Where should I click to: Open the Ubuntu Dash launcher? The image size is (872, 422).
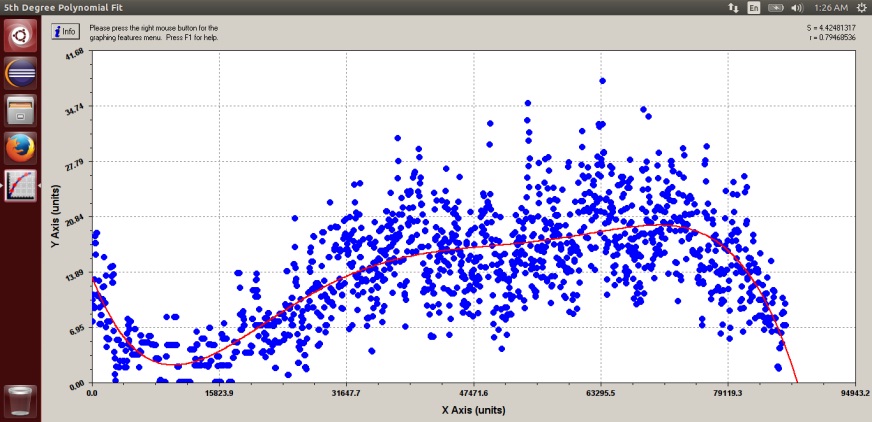tap(20, 37)
